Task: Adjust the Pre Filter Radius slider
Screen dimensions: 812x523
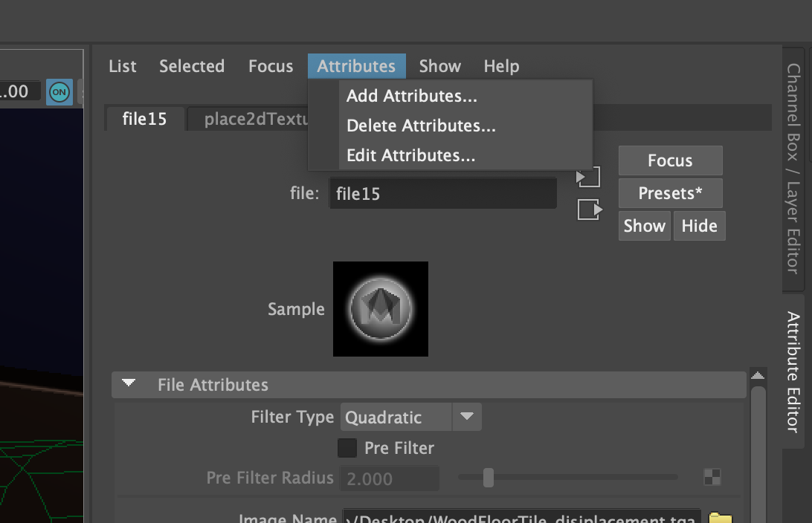Action: pyautogui.click(x=489, y=478)
